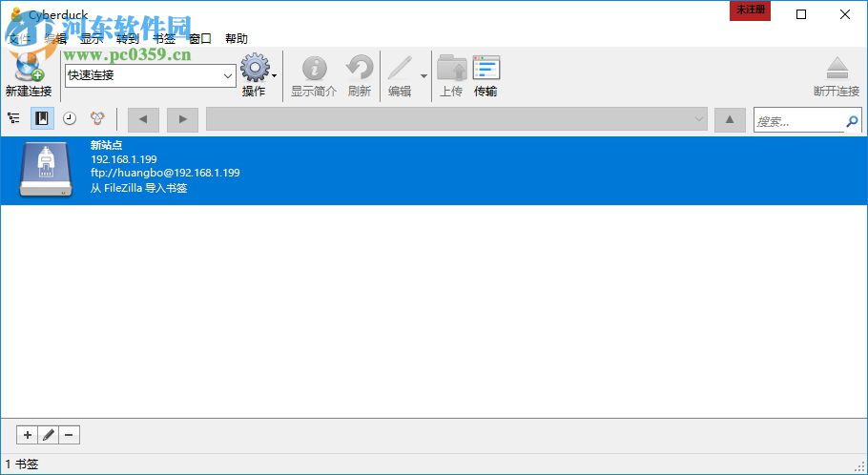The width and height of the screenshot is (868, 475).
Task: Open the Transfers (传输) window icon
Action: (x=486, y=69)
